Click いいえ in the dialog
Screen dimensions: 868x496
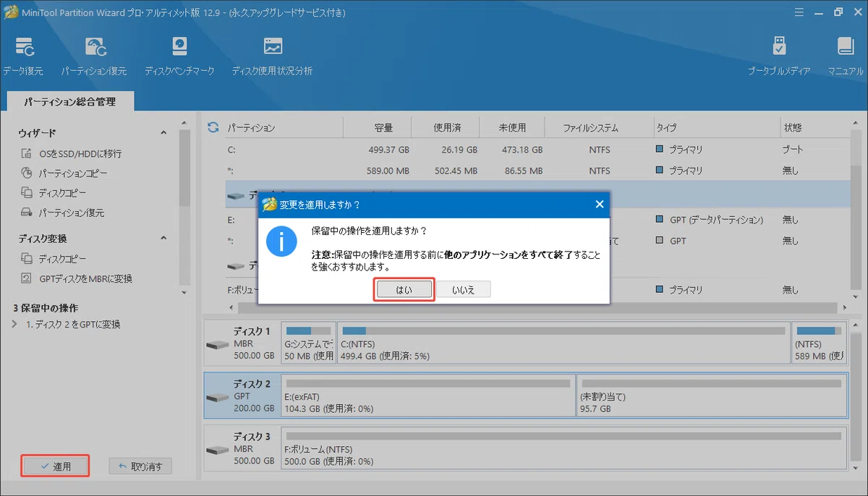pyautogui.click(x=464, y=289)
